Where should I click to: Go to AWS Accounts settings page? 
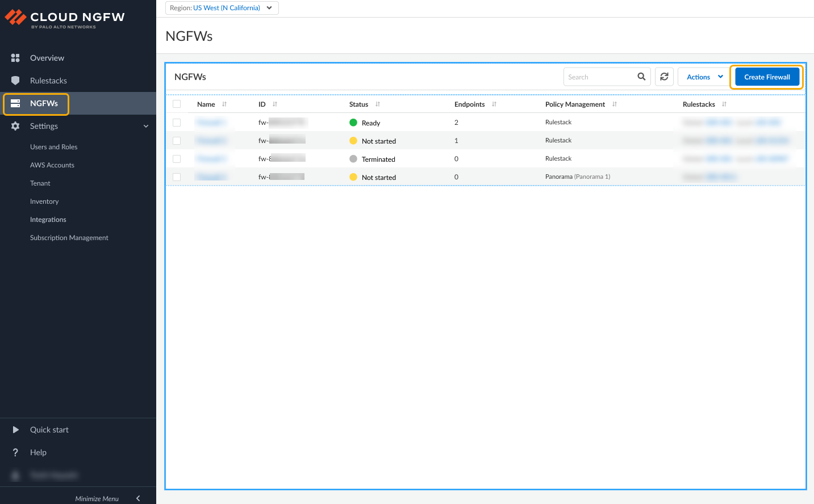point(52,165)
